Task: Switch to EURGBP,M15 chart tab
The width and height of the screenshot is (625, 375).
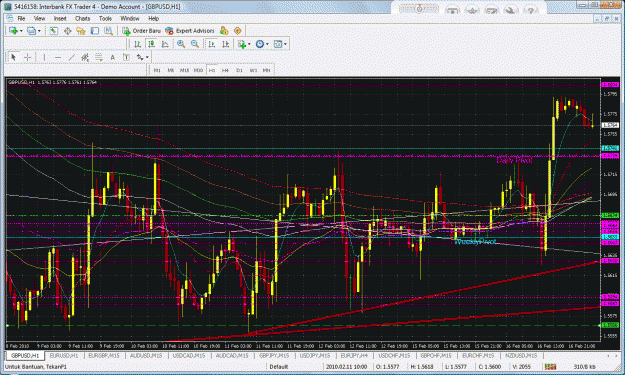Action: coord(104,355)
